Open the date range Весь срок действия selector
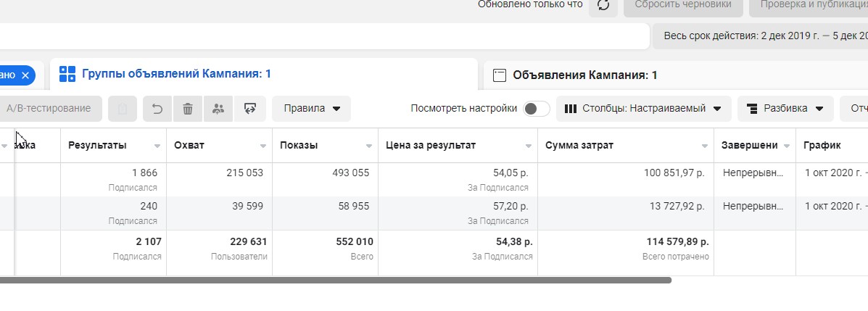This screenshot has width=868, height=311. (x=760, y=36)
